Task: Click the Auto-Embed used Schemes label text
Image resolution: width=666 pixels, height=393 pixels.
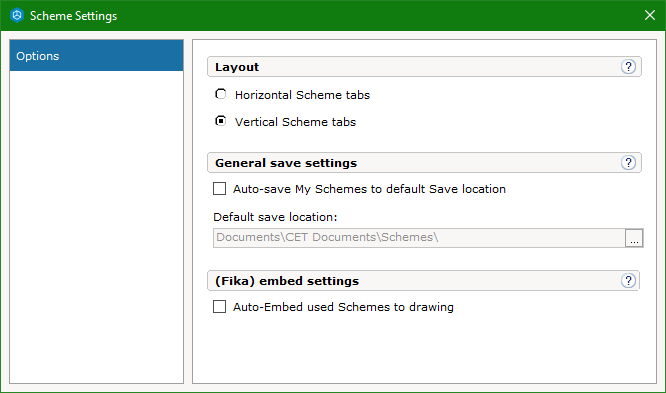Action: click(x=343, y=307)
